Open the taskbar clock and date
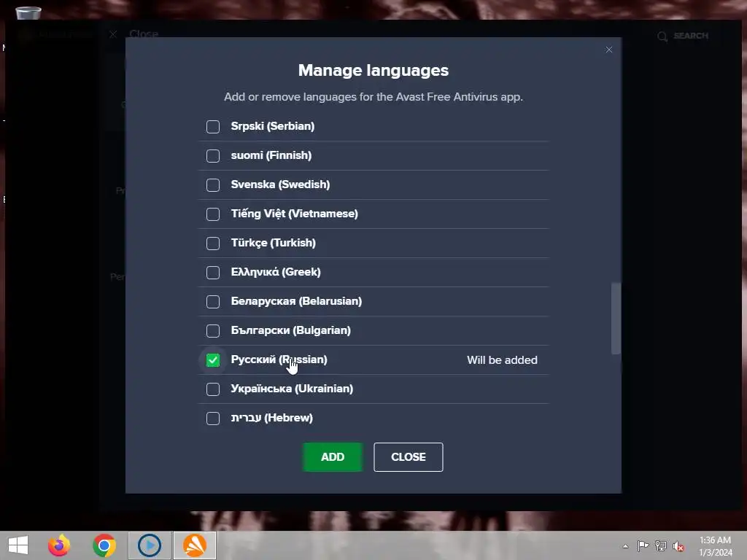 (x=715, y=546)
